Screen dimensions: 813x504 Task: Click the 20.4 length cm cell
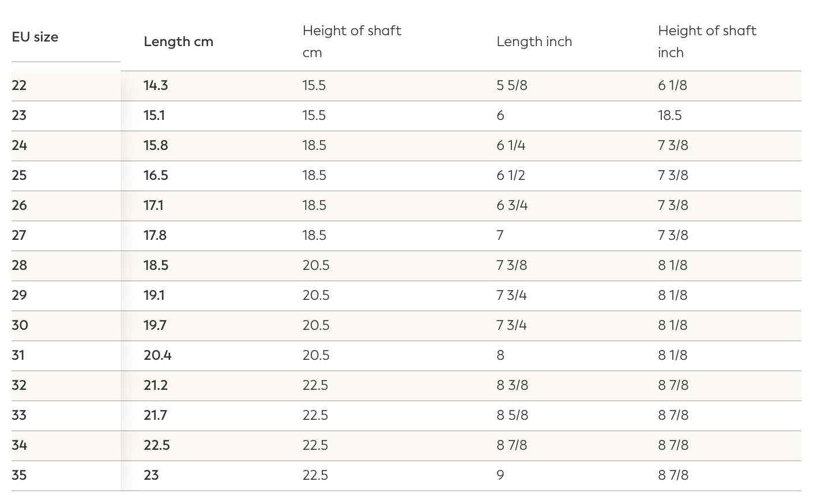click(157, 355)
